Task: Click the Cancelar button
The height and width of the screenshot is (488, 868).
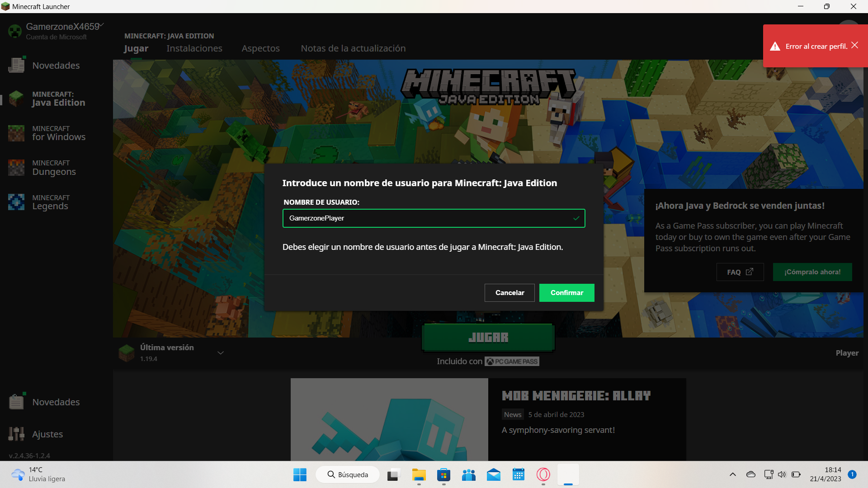Action: coord(509,293)
